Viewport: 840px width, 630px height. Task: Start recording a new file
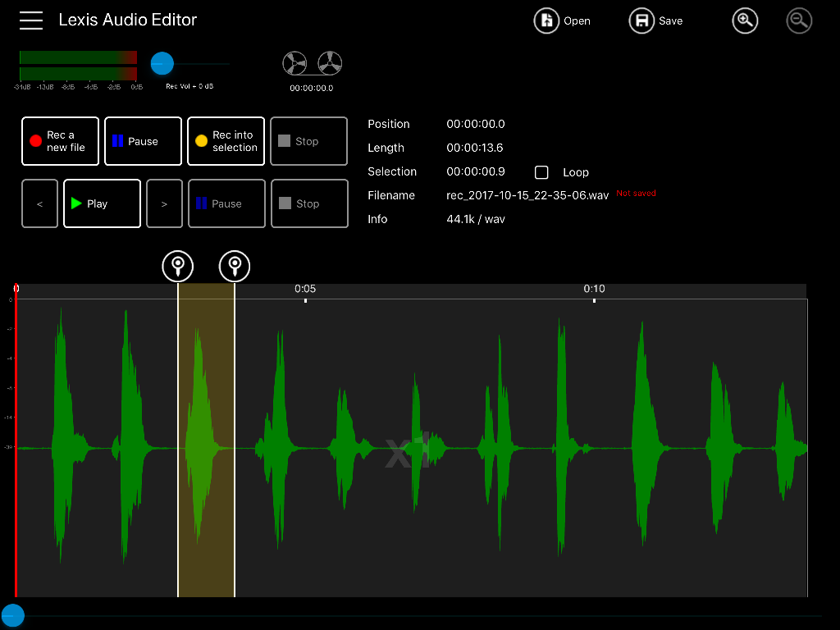click(x=61, y=141)
